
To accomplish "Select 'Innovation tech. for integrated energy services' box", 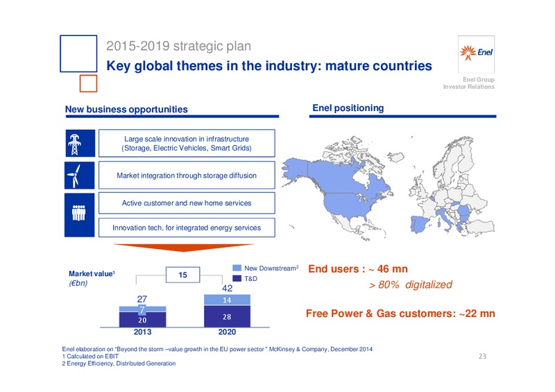I will [x=187, y=228].
